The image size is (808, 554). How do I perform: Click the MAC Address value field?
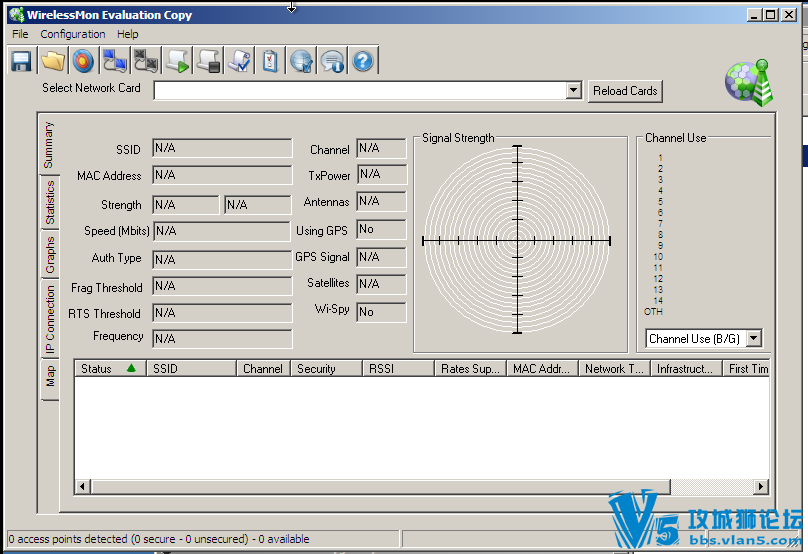[222, 175]
